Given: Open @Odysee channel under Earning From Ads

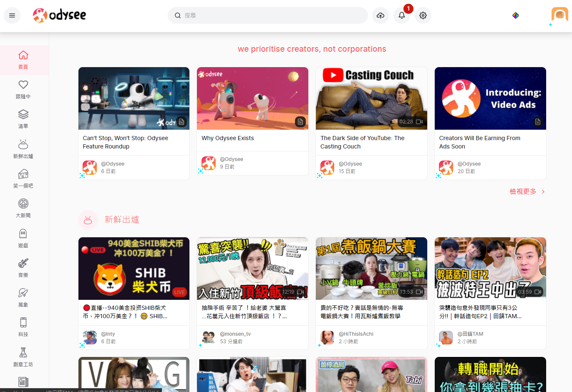Looking at the screenshot, I should click(x=469, y=164).
